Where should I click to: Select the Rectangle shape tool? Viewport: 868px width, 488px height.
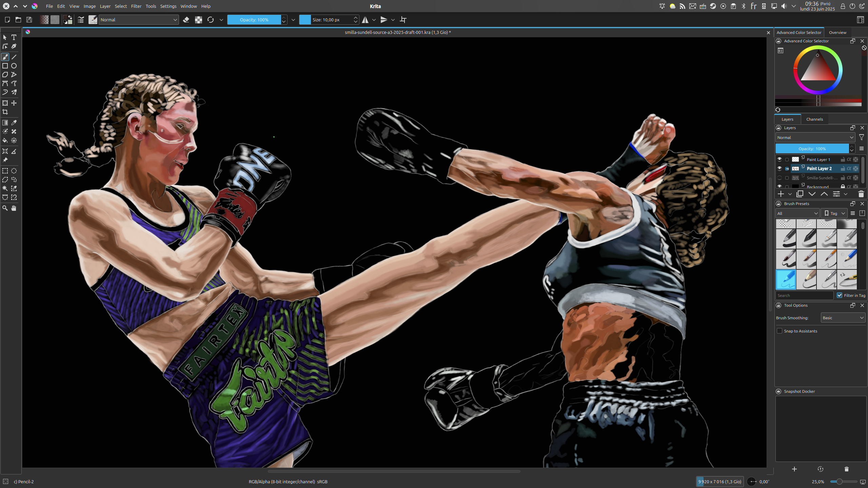5,66
